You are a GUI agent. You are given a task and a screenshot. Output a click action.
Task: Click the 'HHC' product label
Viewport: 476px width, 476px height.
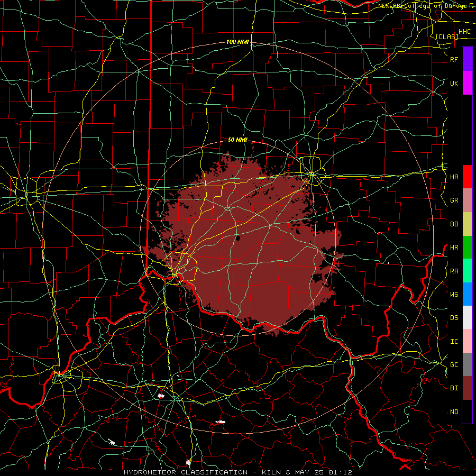point(464,32)
